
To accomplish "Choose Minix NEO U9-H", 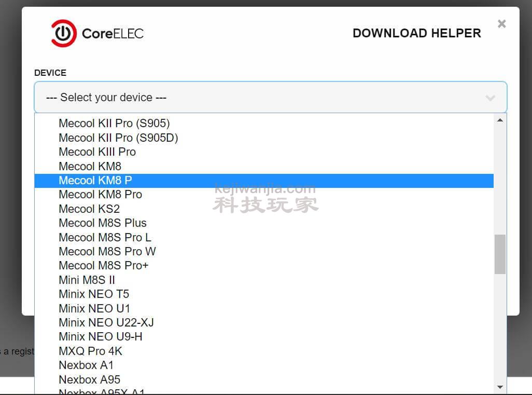I will [264, 336].
